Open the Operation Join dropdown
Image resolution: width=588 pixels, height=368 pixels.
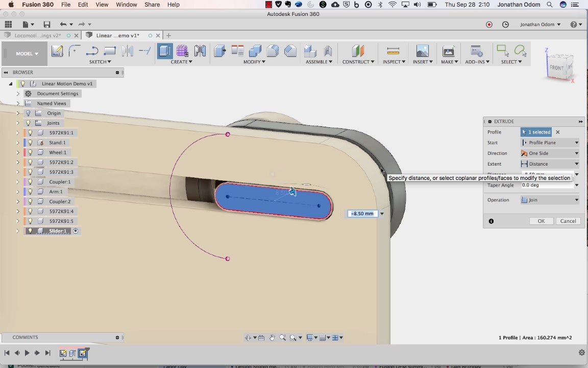tap(550, 200)
